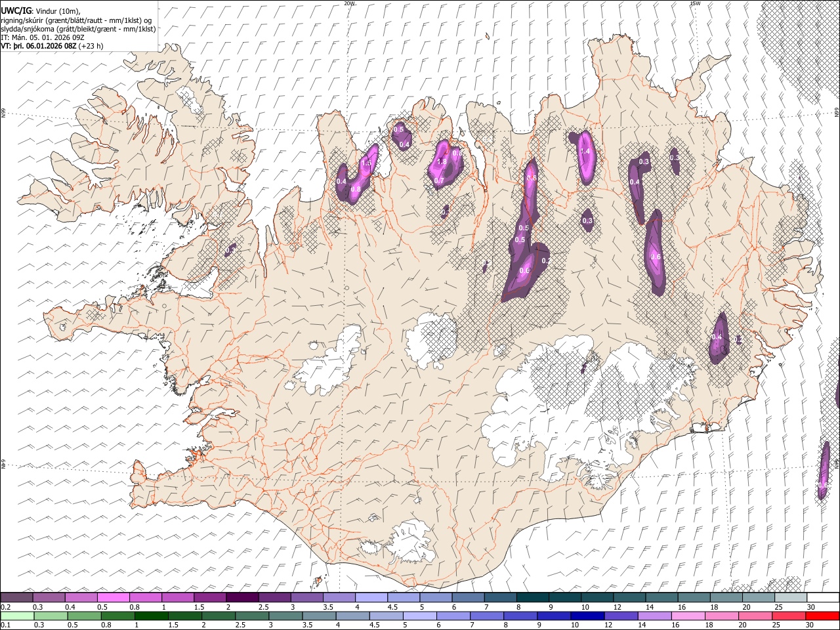Viewport: 840px width, 630px height.
Task: Select the pale green 0.1 swatch in lower legend
Action: tap(17, 616)
